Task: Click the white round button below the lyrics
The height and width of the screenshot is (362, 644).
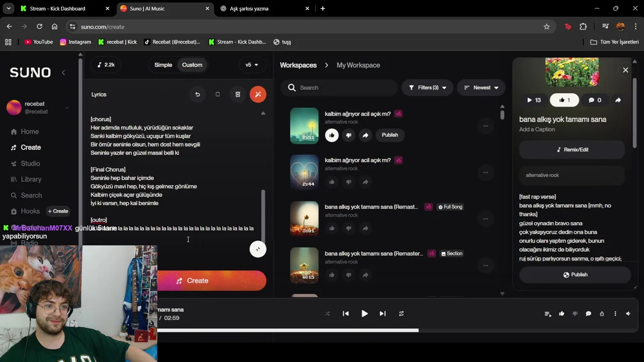Action: coord(258,249)
